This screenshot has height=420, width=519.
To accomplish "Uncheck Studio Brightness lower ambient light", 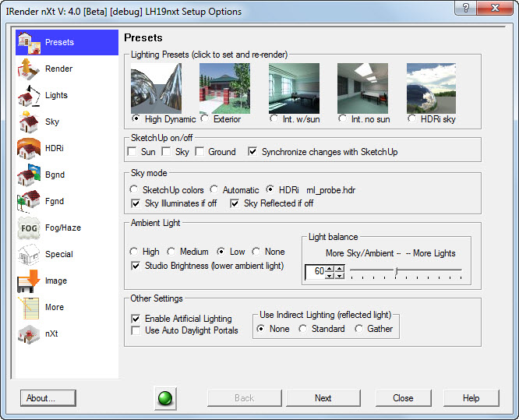I will [136, 266].
